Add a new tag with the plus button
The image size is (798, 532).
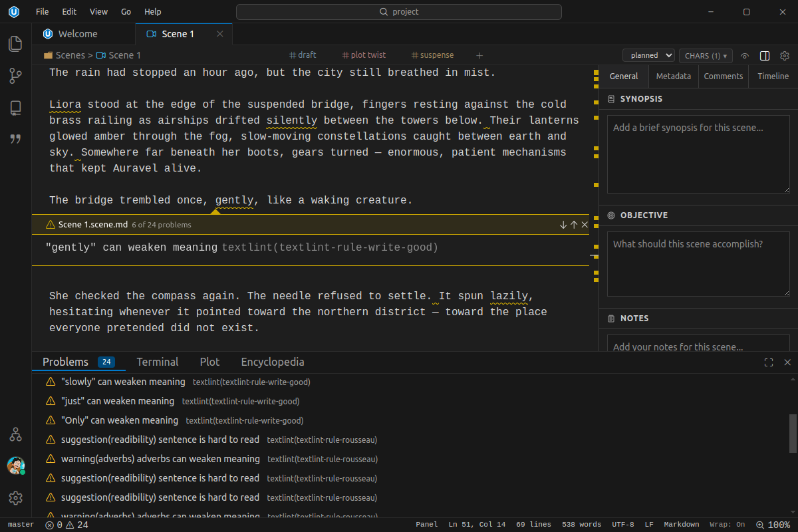[479, 55]
